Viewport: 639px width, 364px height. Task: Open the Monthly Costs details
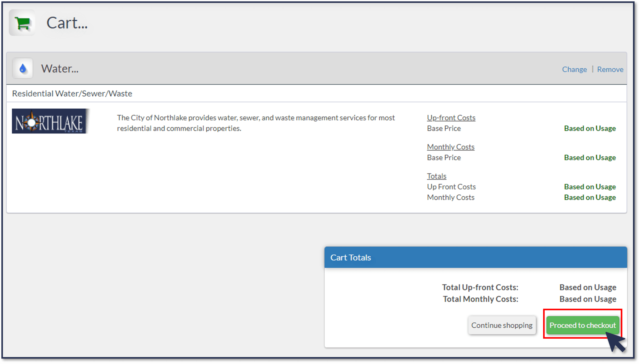coord(450,147)
